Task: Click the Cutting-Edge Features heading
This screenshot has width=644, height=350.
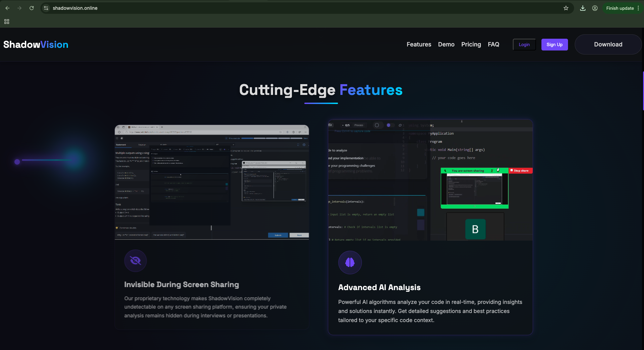Action: click(321, 90)
